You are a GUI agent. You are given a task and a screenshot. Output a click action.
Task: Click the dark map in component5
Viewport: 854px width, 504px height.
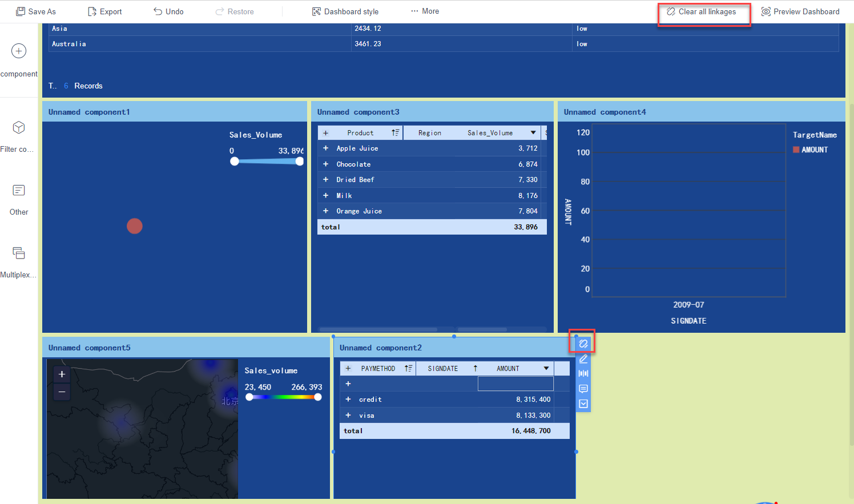(x=142, y=429)
